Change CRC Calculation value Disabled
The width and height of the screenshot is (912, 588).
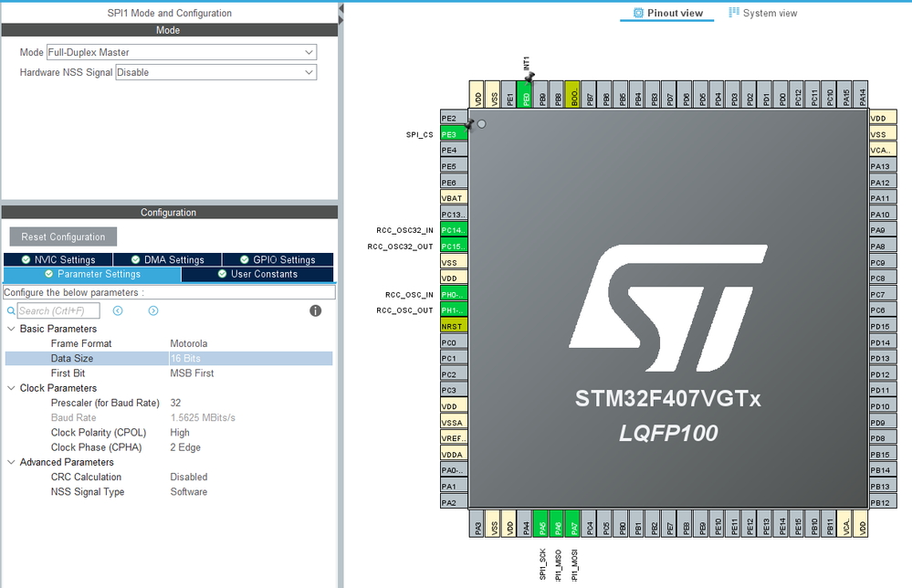tap(188, 477)
